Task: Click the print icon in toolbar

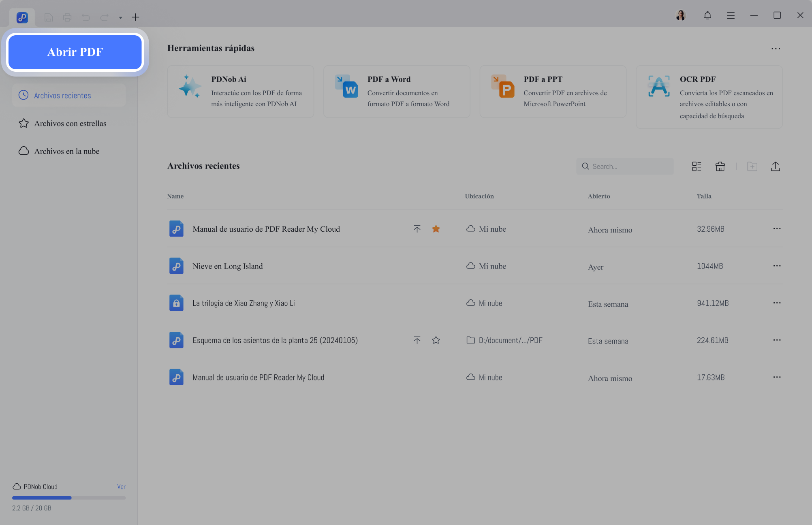Action: [67, 17]
